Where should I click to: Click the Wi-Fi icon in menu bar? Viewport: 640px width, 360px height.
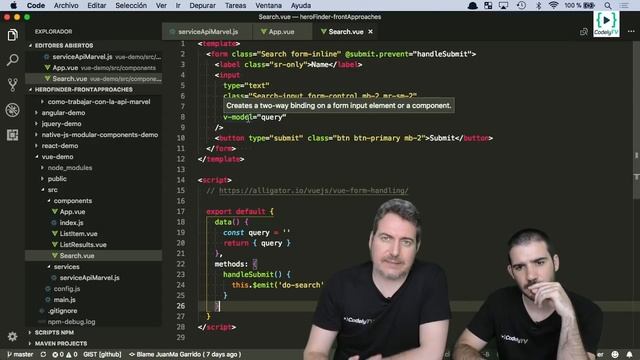pyautogui.click(x=553, y=5)
